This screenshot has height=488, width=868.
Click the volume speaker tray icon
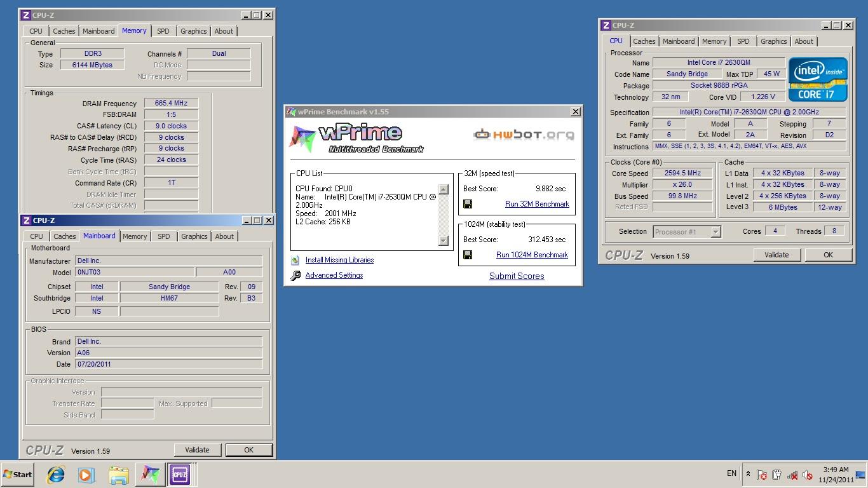tap(807, 475)
